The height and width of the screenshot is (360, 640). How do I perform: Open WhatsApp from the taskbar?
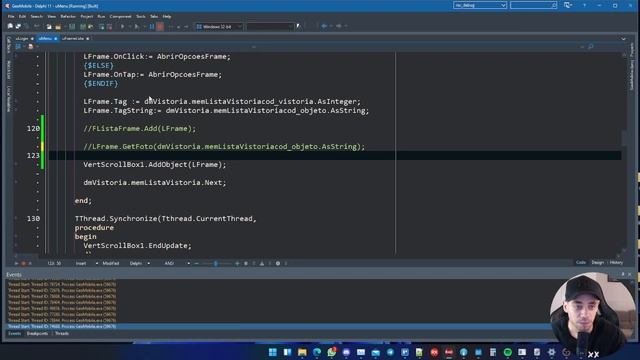click(331, 352)
